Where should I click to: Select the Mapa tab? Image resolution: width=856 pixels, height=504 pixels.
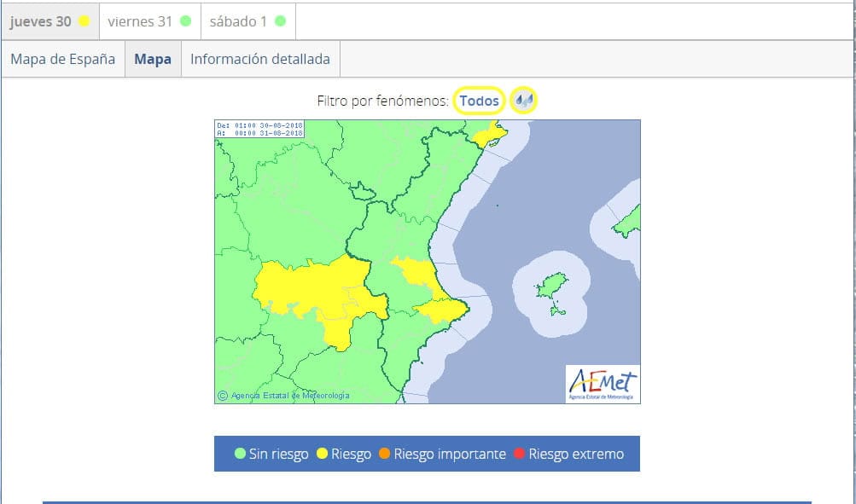point(153,60)
